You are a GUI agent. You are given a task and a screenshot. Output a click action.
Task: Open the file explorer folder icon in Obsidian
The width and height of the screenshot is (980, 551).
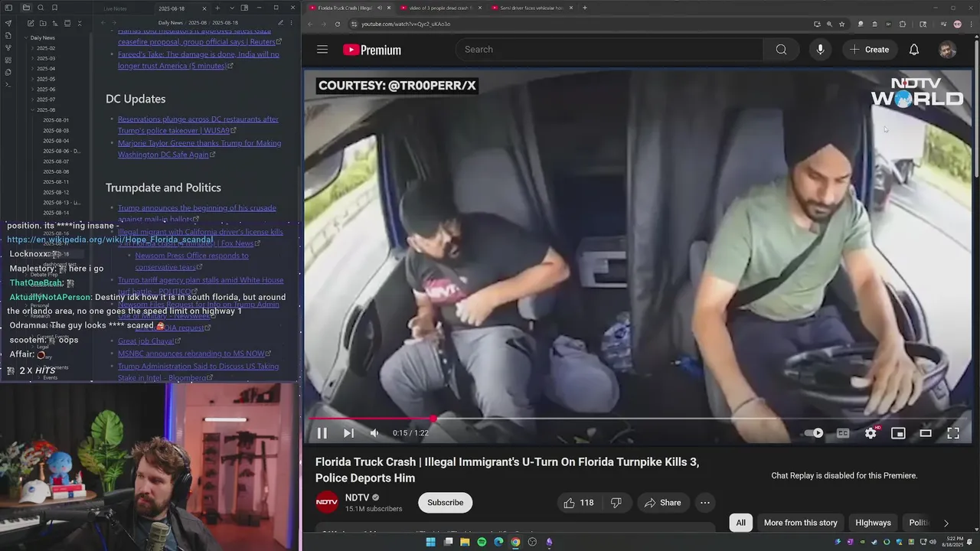pos(26,8)
